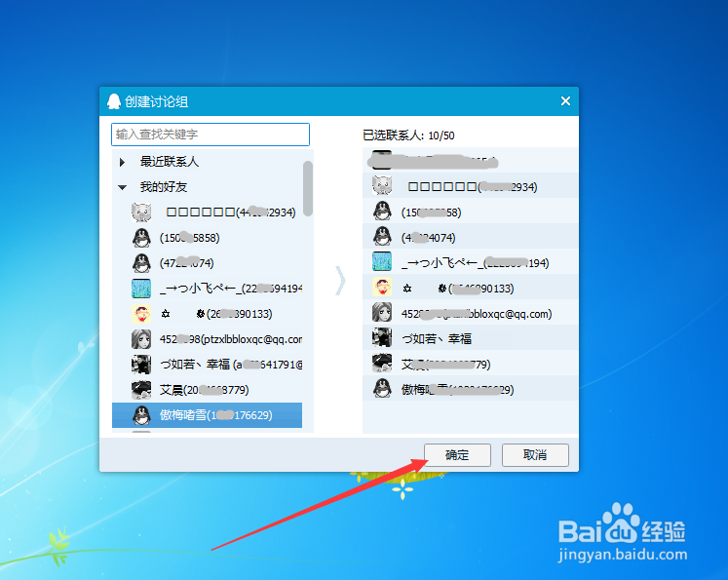Select friend ending 2934 in left list
Viewport: 728px width, 580px height.
207,213
